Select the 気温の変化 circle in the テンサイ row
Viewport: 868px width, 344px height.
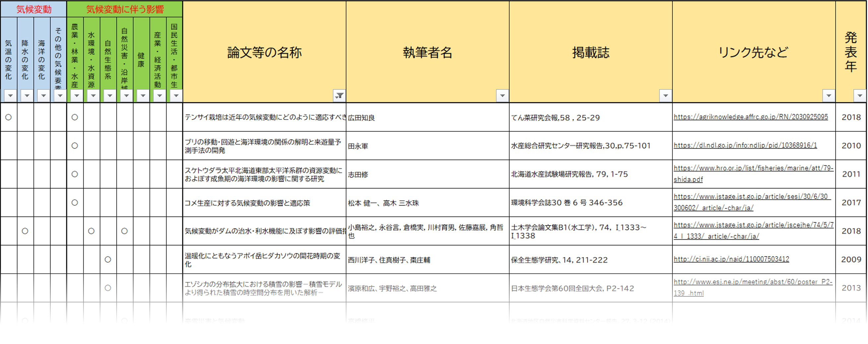point(8,117)
